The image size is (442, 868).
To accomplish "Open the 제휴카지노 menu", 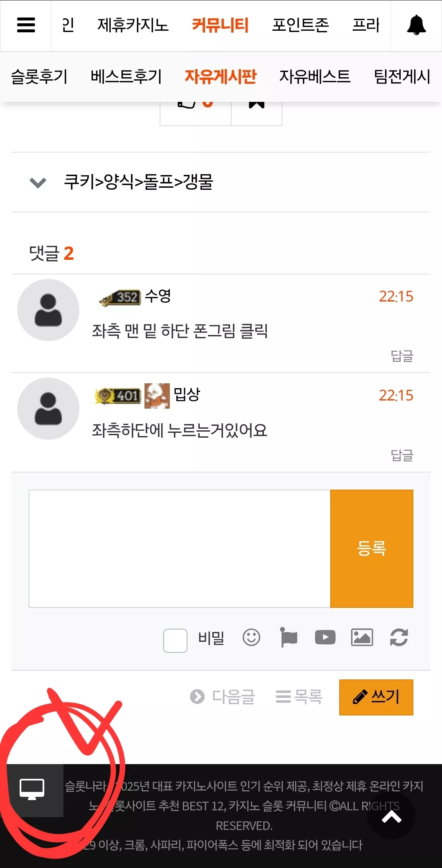I will pos(133,25).
